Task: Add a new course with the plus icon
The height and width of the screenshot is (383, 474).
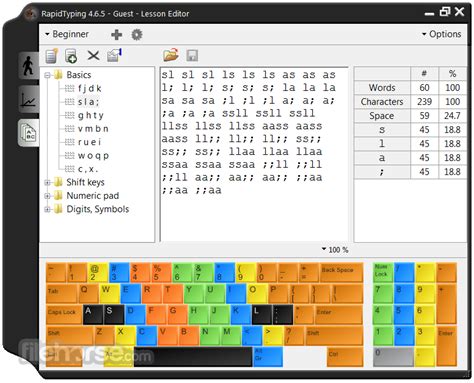Action: click(x=116, y=34)
